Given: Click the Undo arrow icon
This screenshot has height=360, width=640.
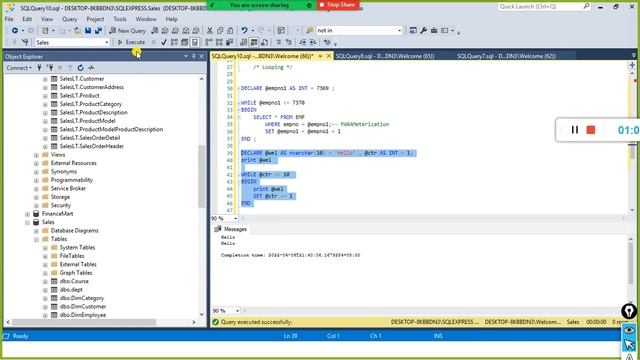Looking at the screenshot, I should [x=244, y=31].
